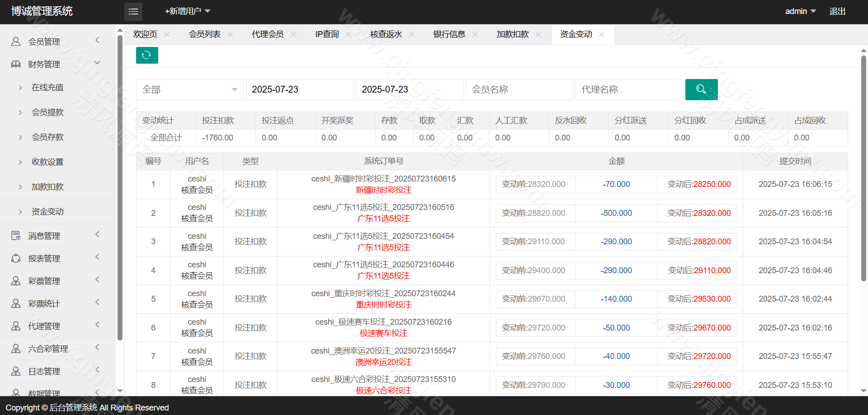Viewport: 868px width, 415px height.
Task: Open the admin account dropdown
Action: 800,11
